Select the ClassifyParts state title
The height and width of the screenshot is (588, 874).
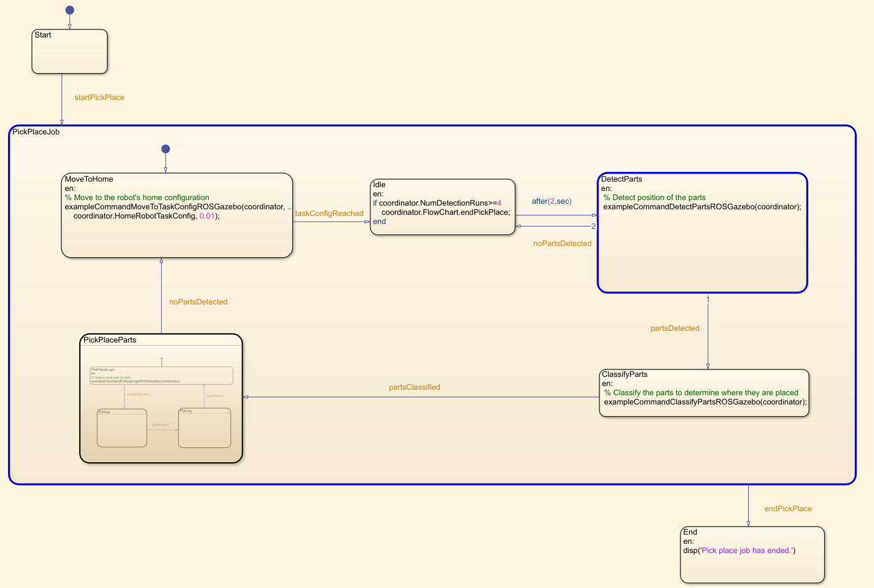coord(625,374)
